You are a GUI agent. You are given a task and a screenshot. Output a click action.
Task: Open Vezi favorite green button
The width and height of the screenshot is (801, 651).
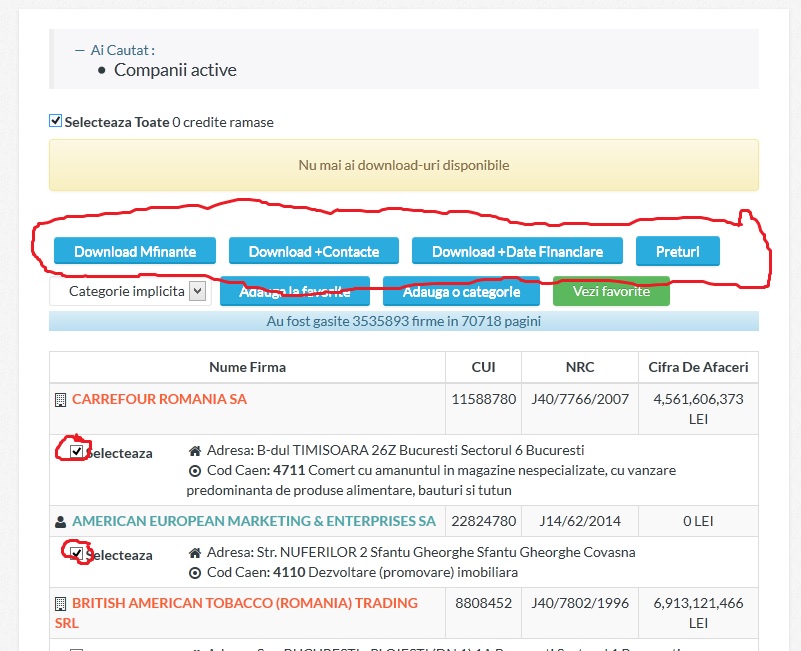(611, 291)
